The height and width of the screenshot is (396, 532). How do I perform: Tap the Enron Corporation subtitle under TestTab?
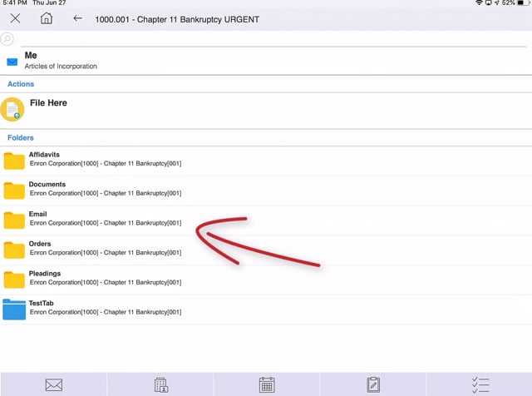click(106, 312)
